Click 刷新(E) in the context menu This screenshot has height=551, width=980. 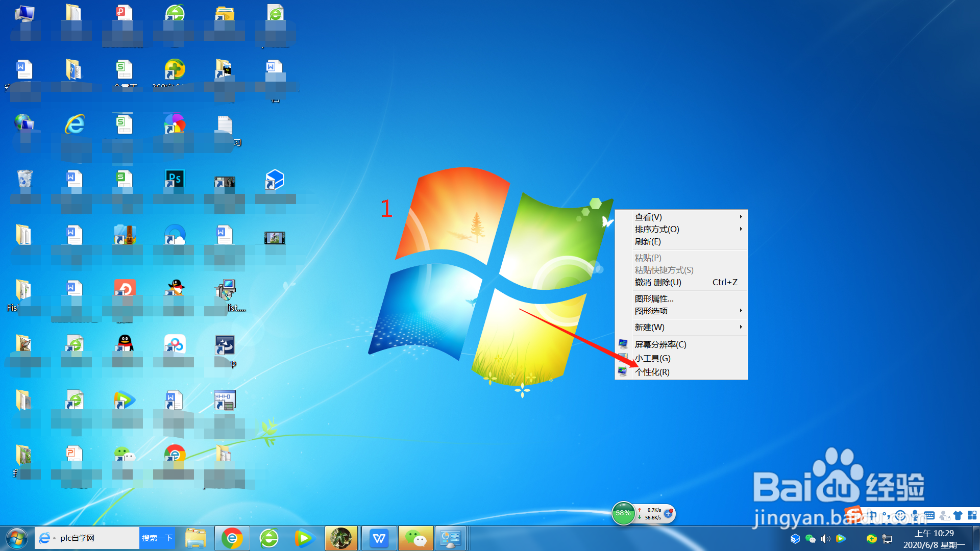click(648, 241)
